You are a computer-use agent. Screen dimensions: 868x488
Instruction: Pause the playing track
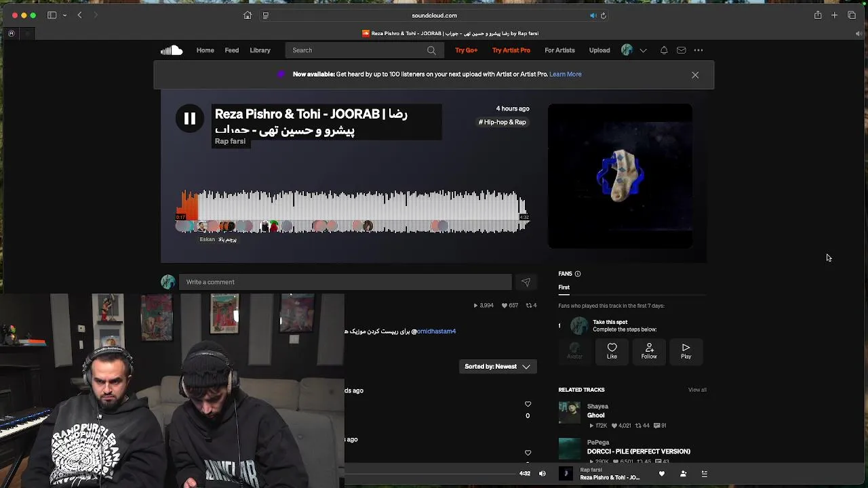pos(190,119)
